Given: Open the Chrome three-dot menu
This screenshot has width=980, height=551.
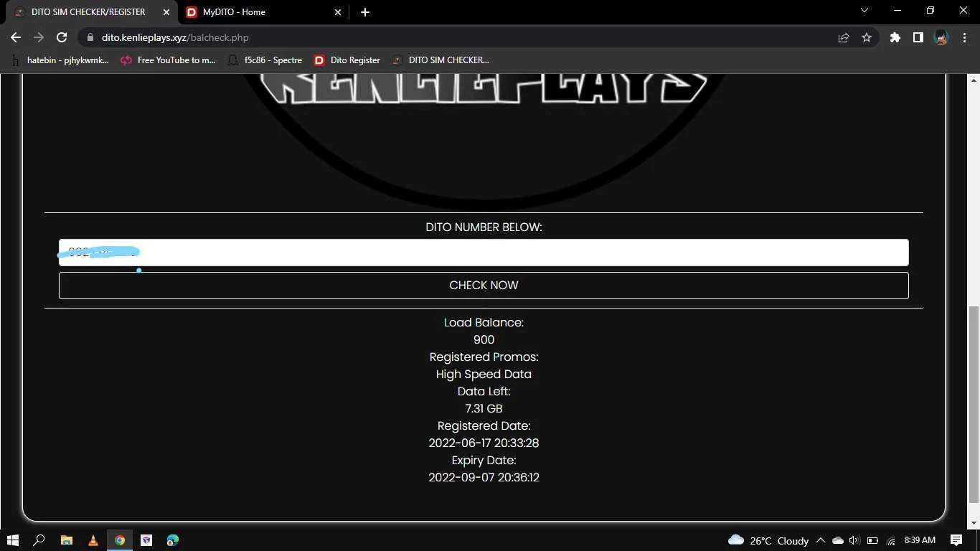Looking at the screenshot, I should pyautogui.click(x=964, y=37).
